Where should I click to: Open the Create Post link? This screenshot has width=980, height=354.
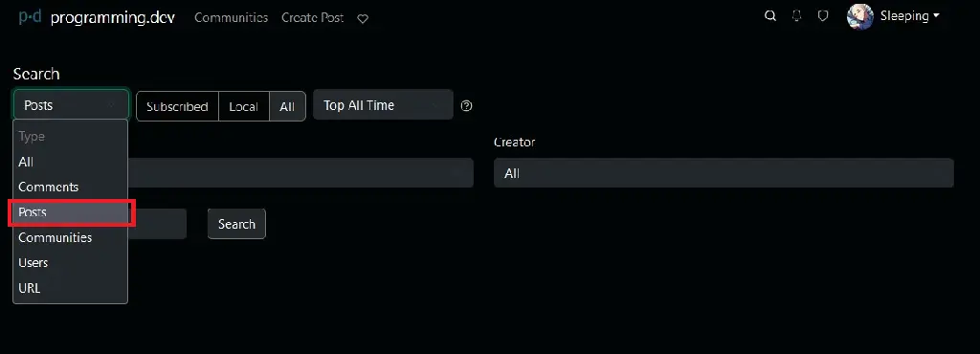coord(313,17)
